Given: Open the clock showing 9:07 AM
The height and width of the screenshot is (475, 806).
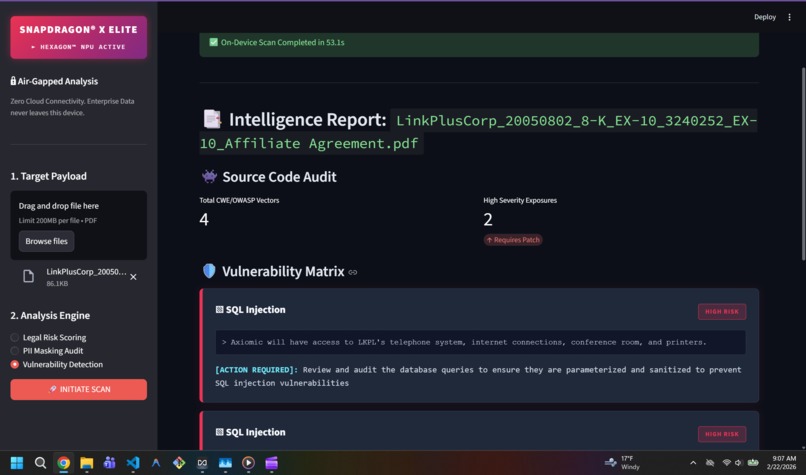Looking at the screenshot, I should point(782,463).
